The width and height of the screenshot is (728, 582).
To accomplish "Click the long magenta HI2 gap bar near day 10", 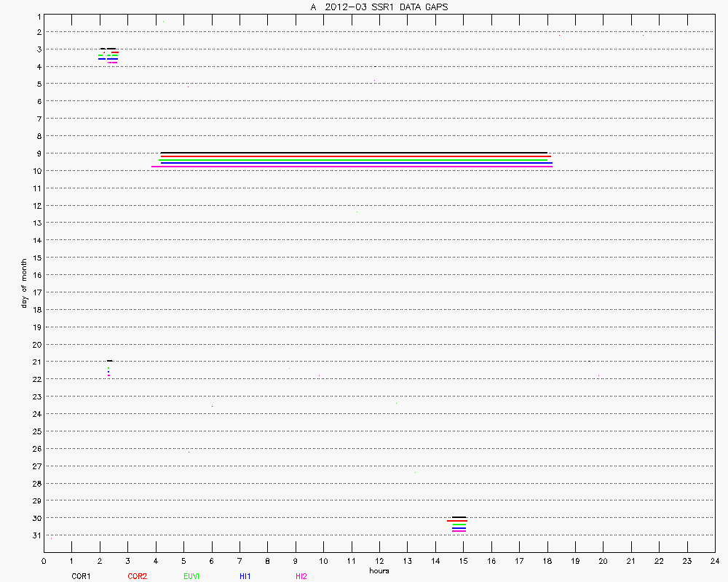I will 352,167.
